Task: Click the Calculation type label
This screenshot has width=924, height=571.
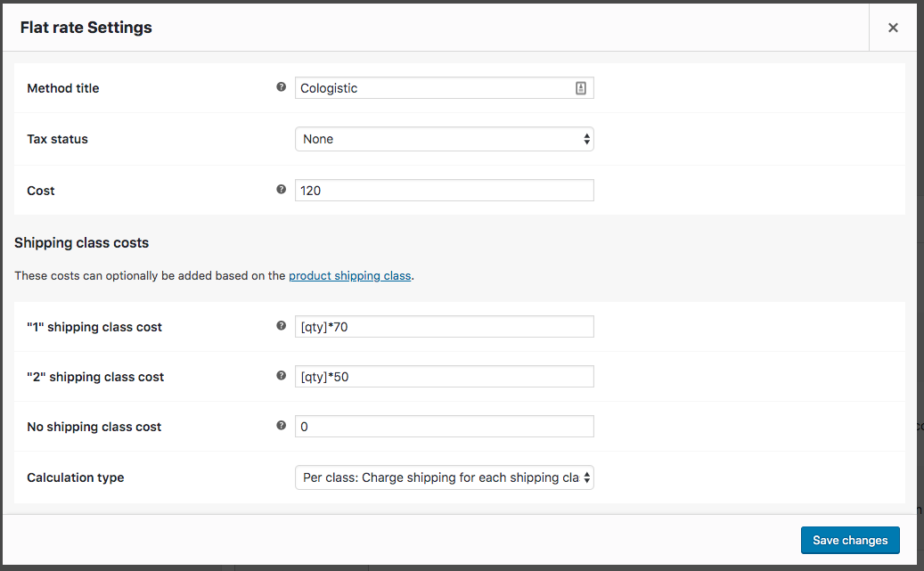Action: coord(76,477)
